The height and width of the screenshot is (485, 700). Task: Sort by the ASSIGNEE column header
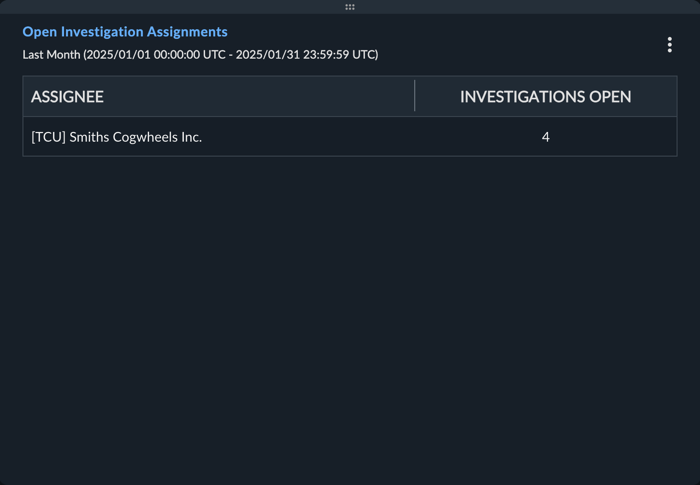click(219, 96)
